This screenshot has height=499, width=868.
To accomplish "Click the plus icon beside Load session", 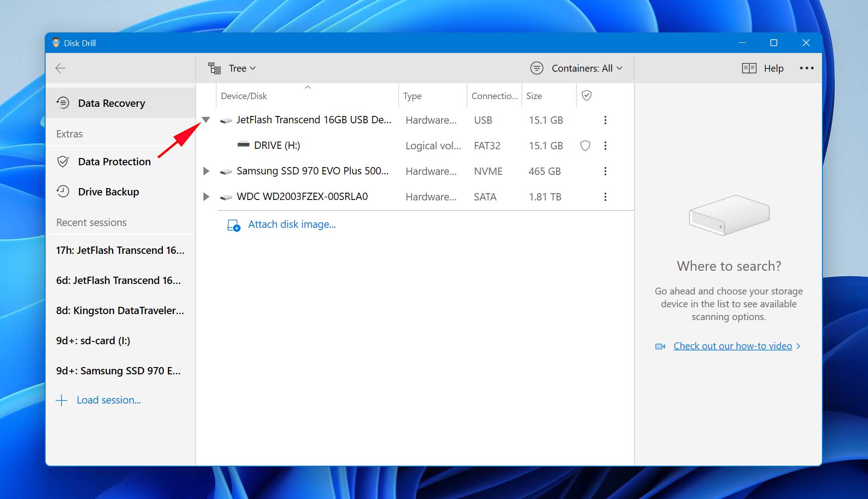I will tap(62, 400).
